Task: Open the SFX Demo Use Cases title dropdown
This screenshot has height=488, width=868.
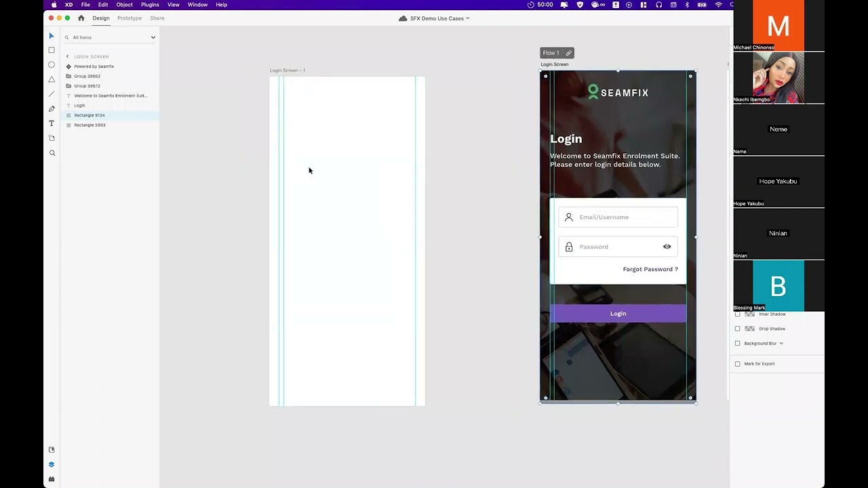Action: coord(468,18)
